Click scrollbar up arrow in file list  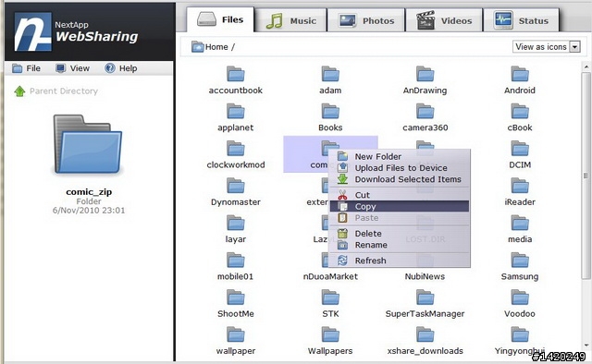click(586, 67)
